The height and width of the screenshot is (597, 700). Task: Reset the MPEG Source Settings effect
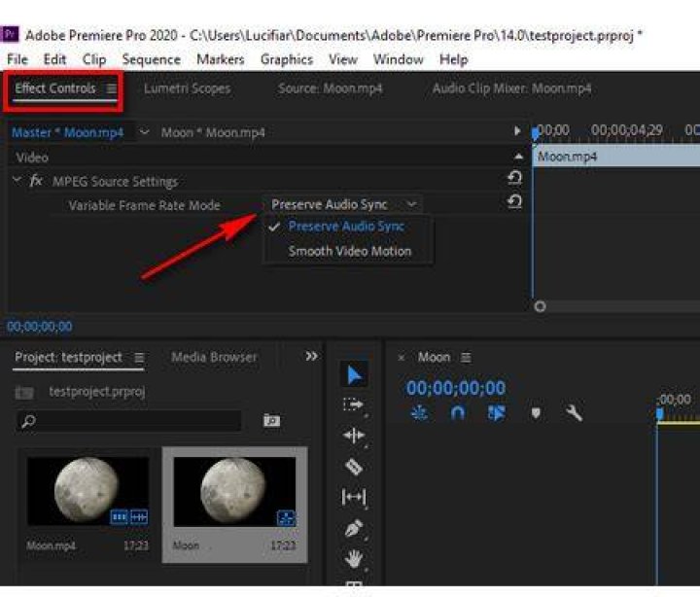coord(514,178)
